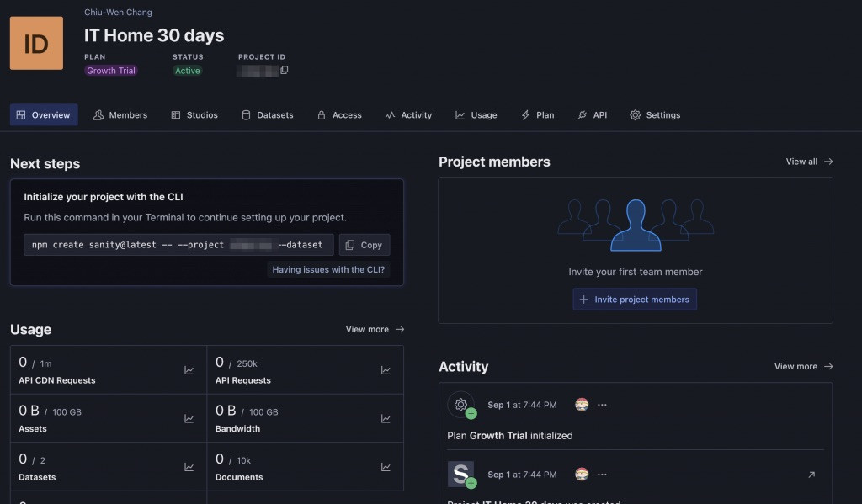Copy the project ID icon
Screen dimensions: 862x504
click(285, 70)
